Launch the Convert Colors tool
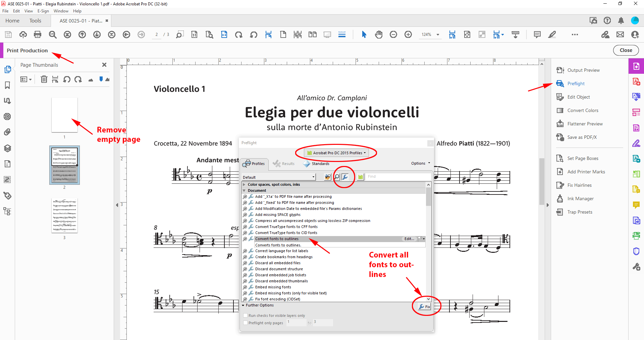 (582, 110)
